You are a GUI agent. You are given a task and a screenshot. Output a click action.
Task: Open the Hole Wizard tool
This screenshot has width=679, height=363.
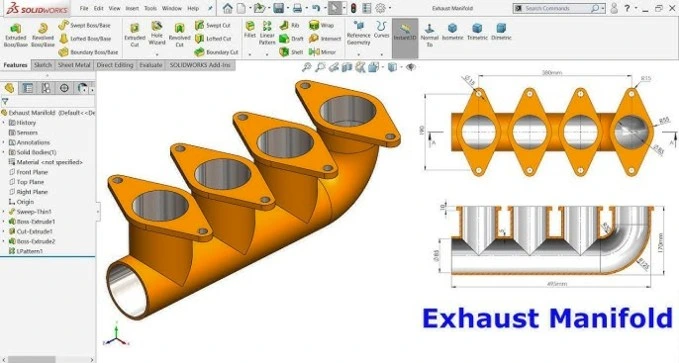click(x=157, y=33)
